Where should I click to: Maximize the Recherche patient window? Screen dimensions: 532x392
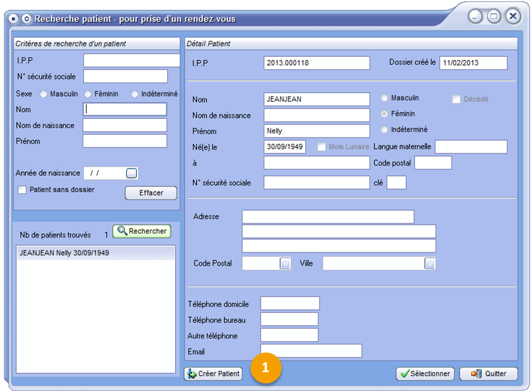click(x=494, y=17)
